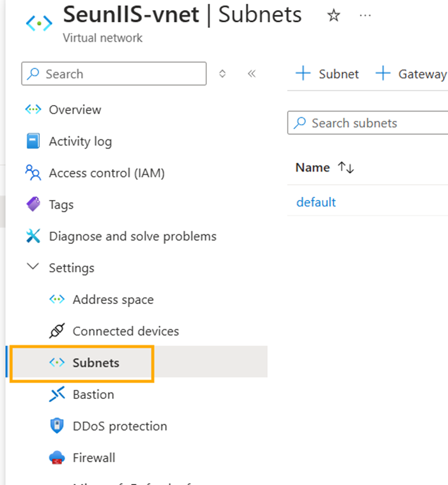Collapse the Settings section chevron
Viewport: 448px width, 485px height.
pyautogui.click(x=33, y=267)
